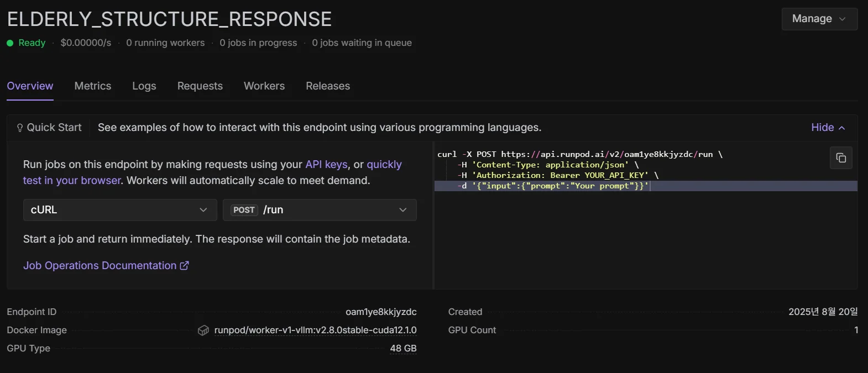This screenshot has width=868, height=373.
Task: Collapse Quick Start with Hide
Action: (x=828, y=128)
